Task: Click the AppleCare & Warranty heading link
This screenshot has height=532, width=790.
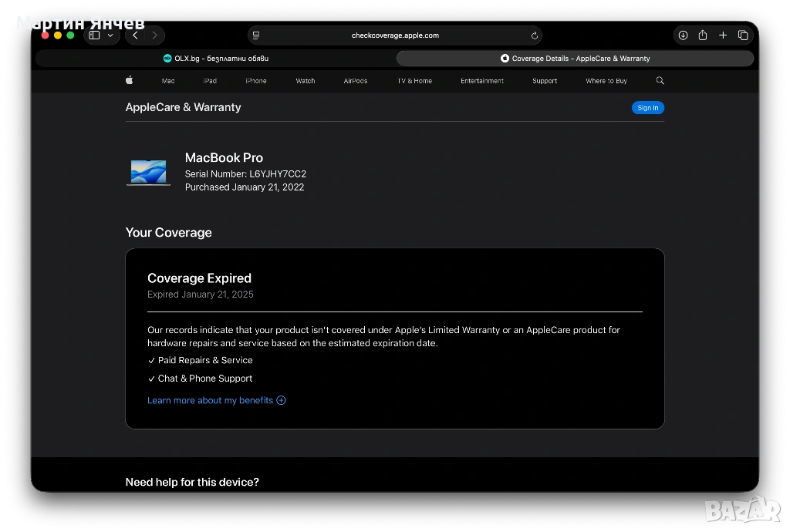Action: 183,107
